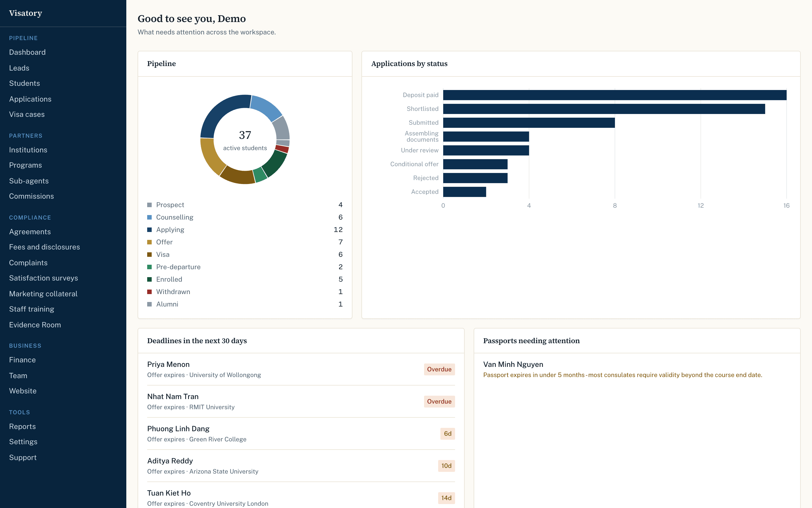Viewport: 812px width, 508px height.
Task: Go to Complaints page
Action: point(28,263)
